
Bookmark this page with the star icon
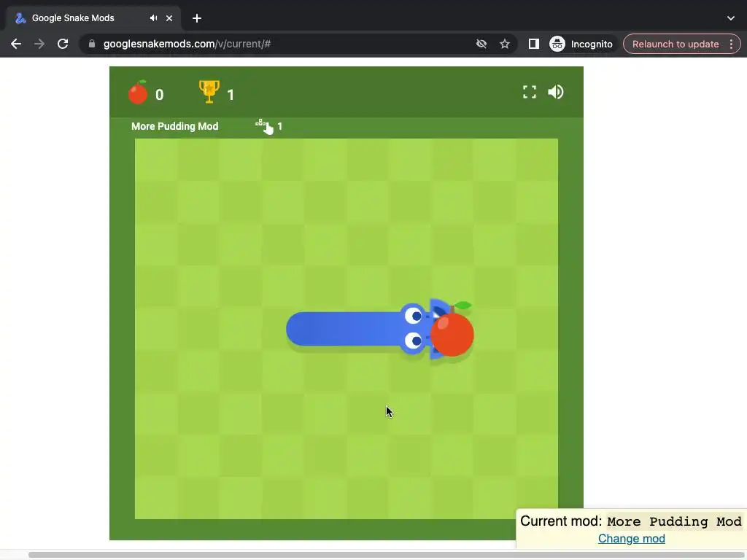505,44
